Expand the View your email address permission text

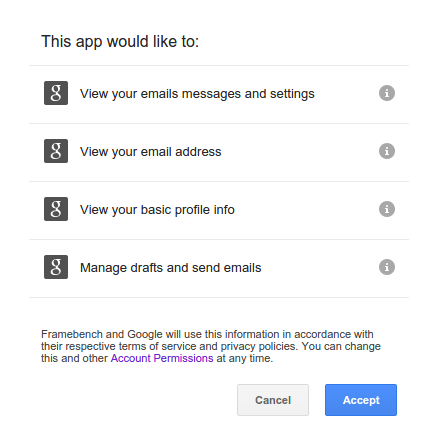(x=151, y=152)
